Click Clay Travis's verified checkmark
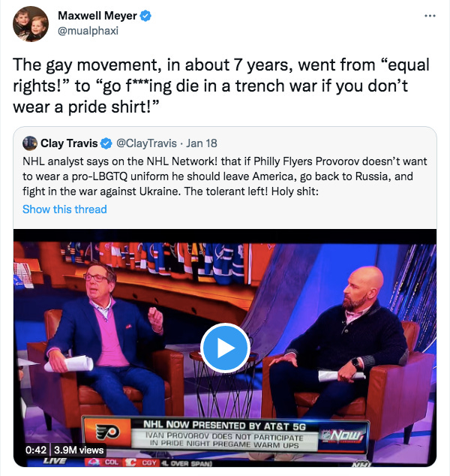 pos(106,143)
